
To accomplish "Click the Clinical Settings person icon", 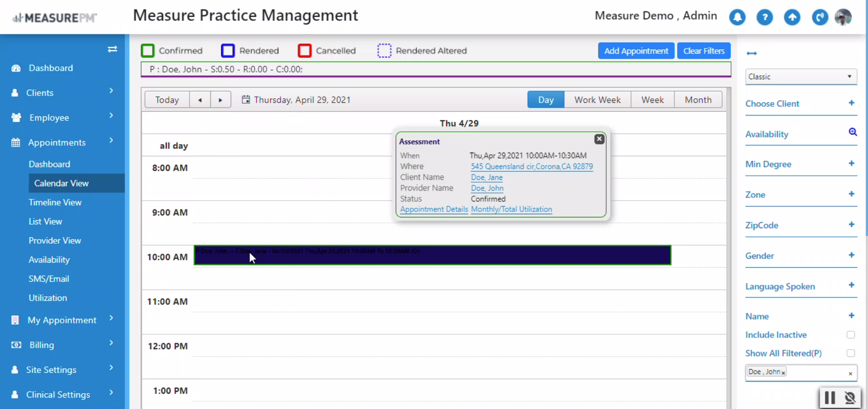I will 15,395.
